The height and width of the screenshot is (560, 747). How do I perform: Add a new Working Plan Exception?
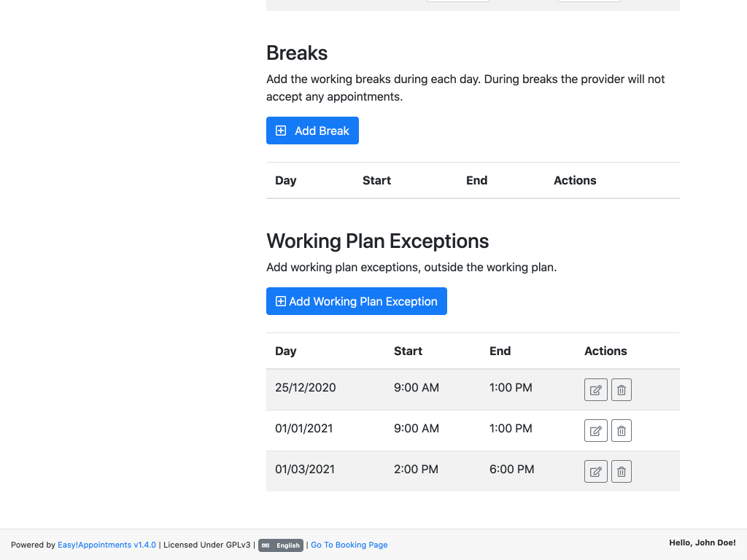[x=356, y=301]
